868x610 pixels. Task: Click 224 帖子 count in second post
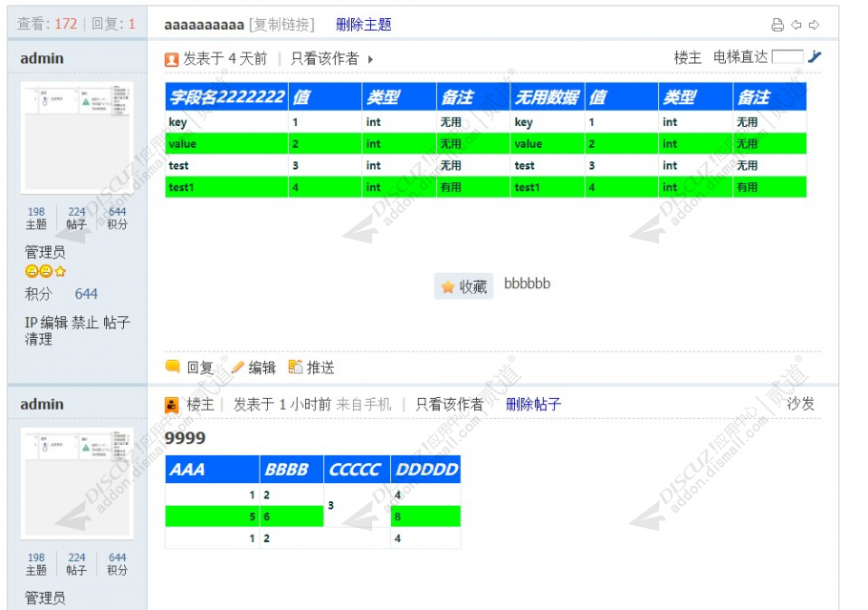pyautogui.click(x=76, y=563)
